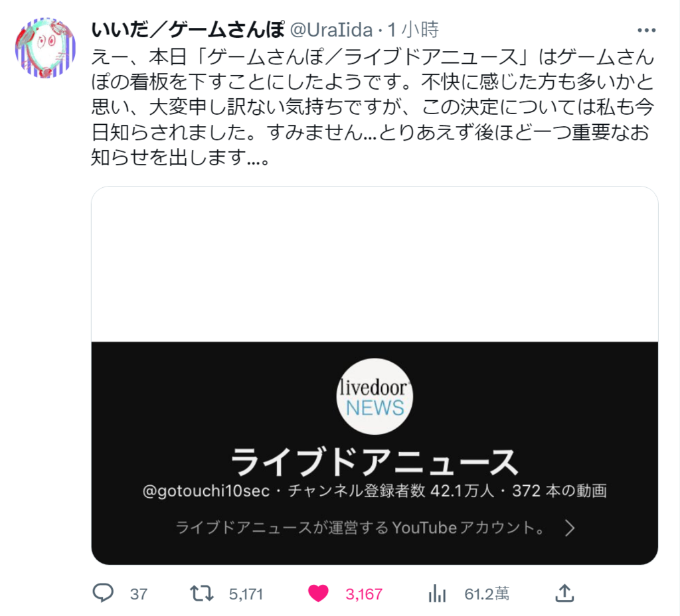Click the livedoor NEWS circular logo
Screen dimensions: 680x616
375,396
